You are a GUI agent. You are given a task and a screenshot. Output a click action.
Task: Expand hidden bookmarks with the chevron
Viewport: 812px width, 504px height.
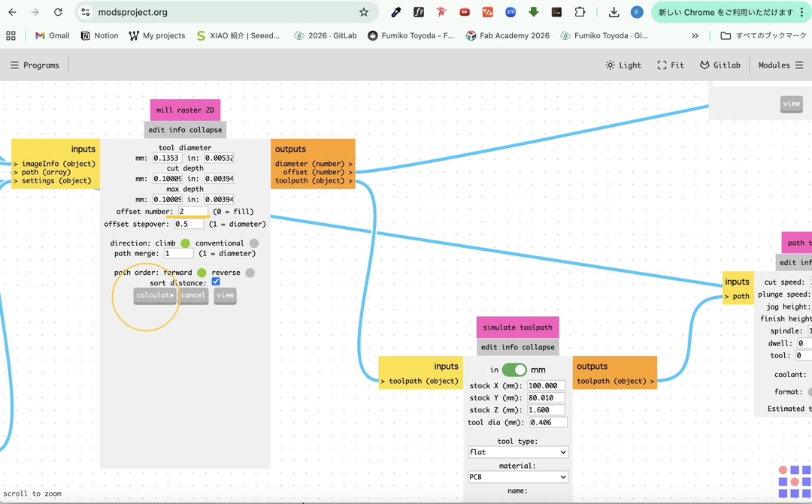coord(695,35)
